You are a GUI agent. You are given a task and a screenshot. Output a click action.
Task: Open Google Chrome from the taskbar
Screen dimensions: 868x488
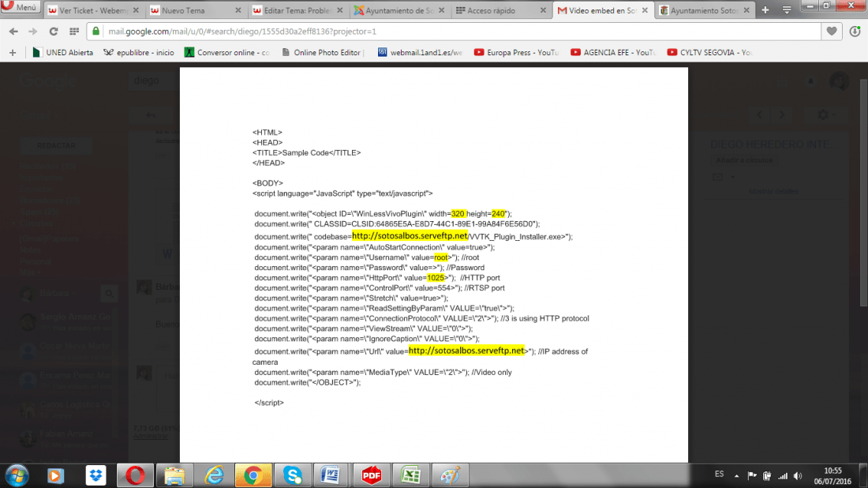tap(253, 476)
